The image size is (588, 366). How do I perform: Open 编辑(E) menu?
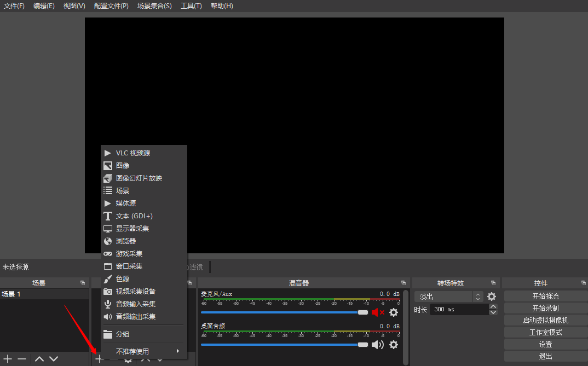(x=44, y=6)
